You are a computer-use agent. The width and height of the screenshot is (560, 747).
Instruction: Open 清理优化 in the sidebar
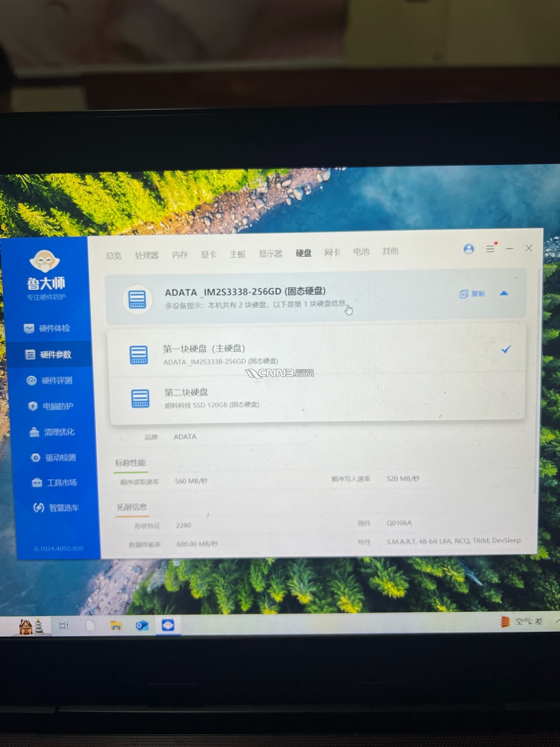coord(52,432)
